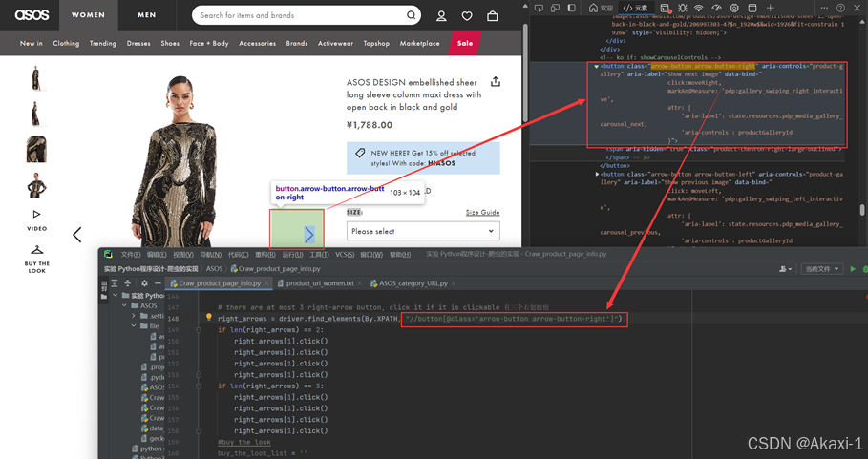The image size is (868, 459).
Task: Select geck file in project tree
Action: pos(152,438)
